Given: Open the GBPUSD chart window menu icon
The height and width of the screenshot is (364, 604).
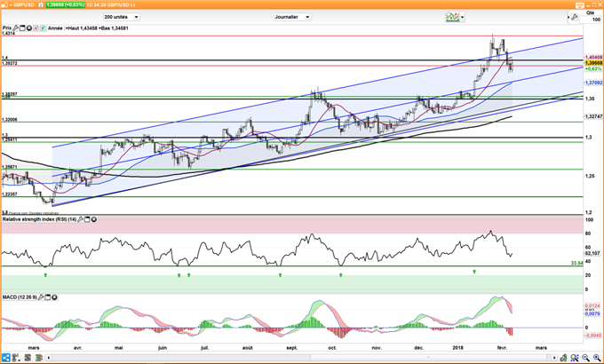Looking at the screenshot, I should [4, 4].
